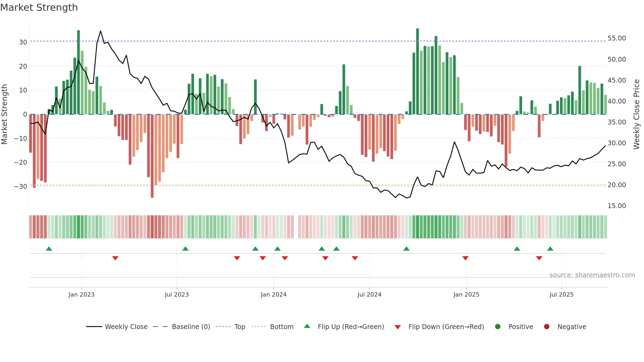Click the 15.00 price axis tick

(x=617, y=206)
